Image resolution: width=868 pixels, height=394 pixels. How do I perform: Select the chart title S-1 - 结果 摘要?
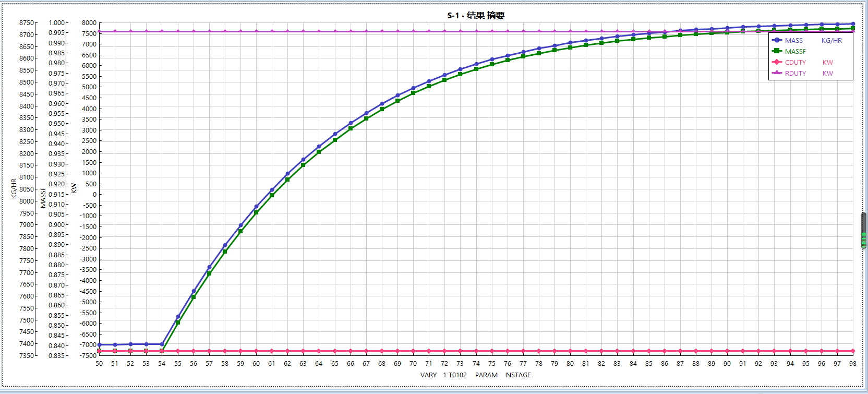[x=476, y=16]
